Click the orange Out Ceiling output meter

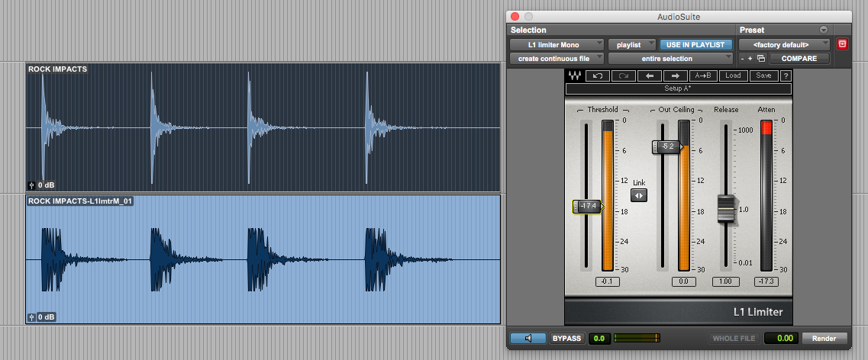[684, 196]
